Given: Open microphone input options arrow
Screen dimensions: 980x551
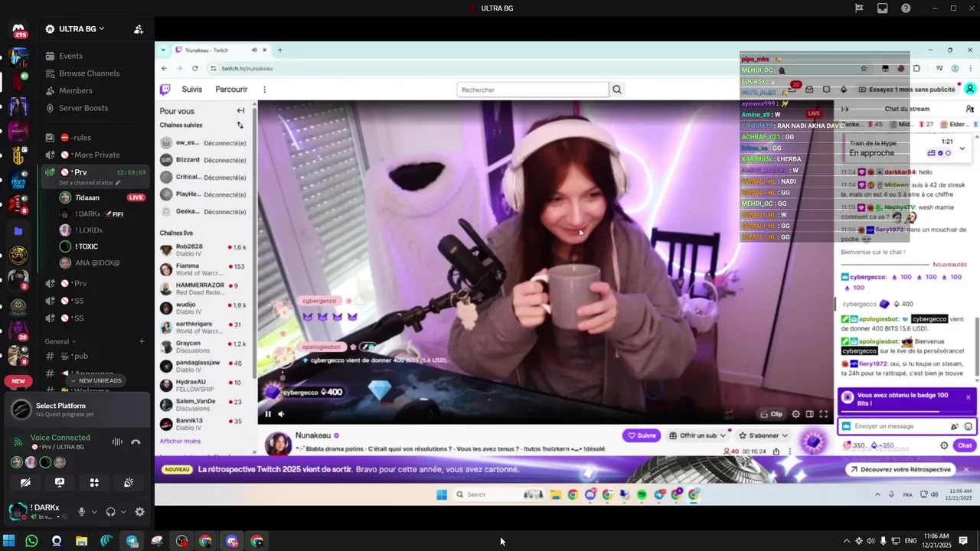Looking at the screenshot, I should pos(94,512).
